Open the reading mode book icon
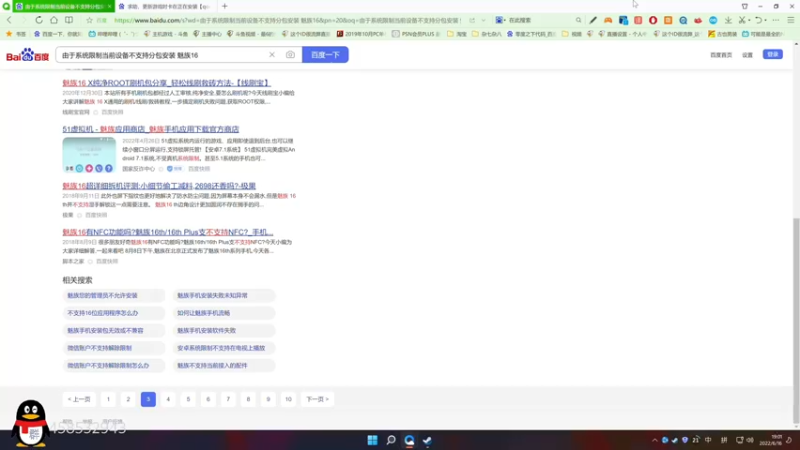Viewport: 800px width, 450px height. pos(69,20)
